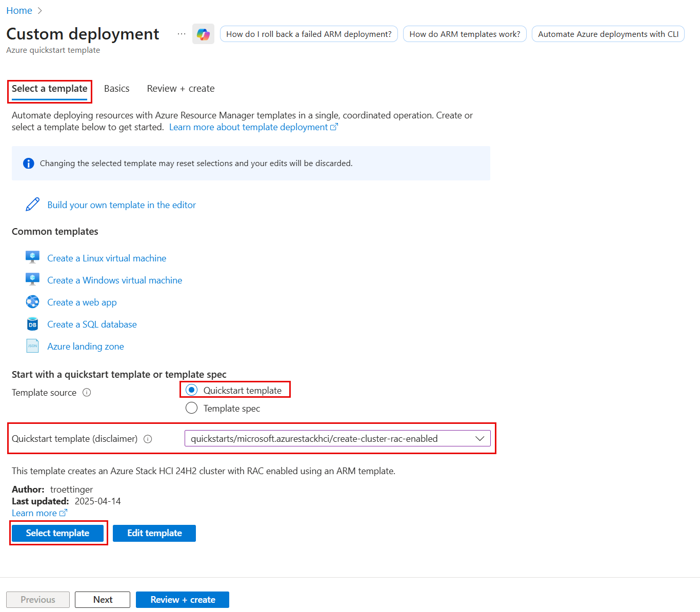Open Build your own template in the editor
The image size is (700, 612).
click(122, 205)
